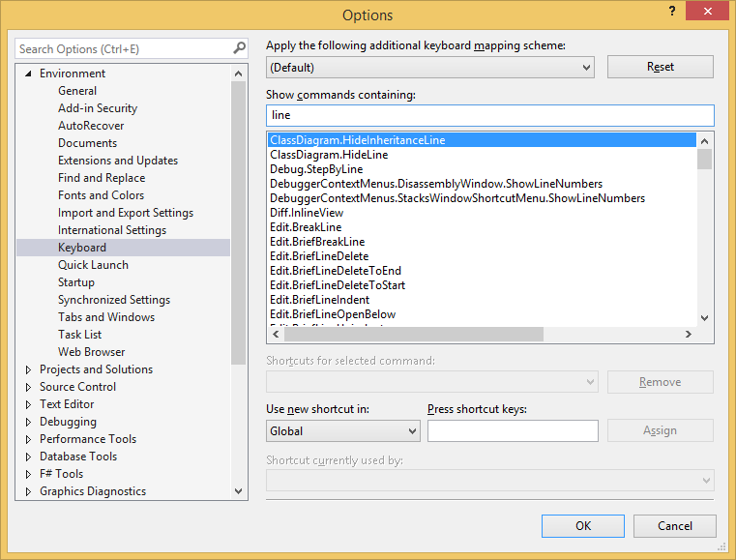Screen dimensions: 736x560
Task: Focus the 'Show commands containing' text box
Action: [x=490, y=115]
